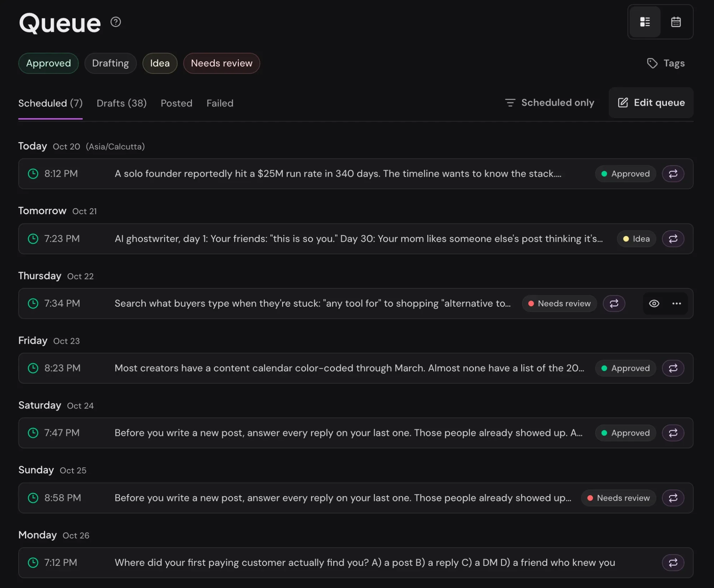Open Needs review badge on 7:34 PM post
The width and height of the screenshot is (714, 588).
pyautogui.click(x=559, y=303)
